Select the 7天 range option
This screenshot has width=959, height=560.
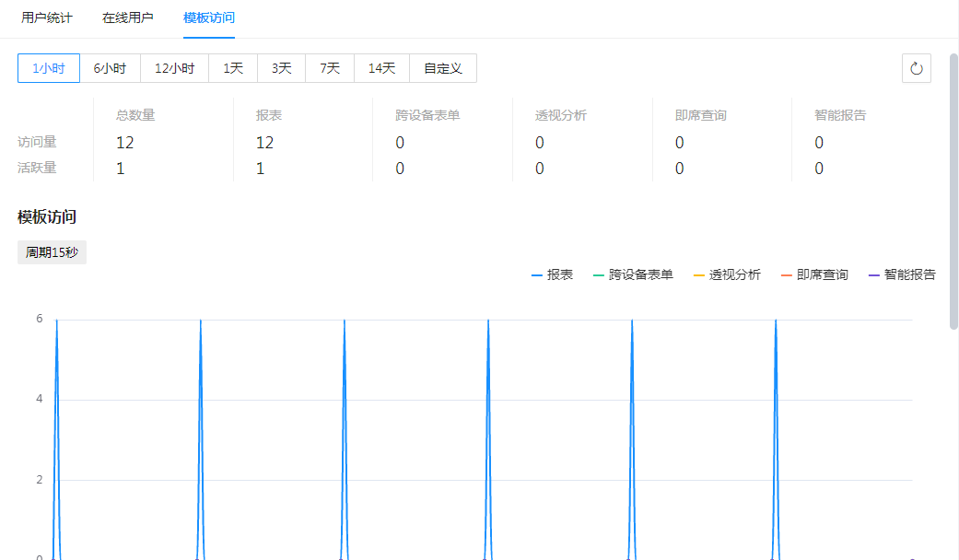[330, 68]
